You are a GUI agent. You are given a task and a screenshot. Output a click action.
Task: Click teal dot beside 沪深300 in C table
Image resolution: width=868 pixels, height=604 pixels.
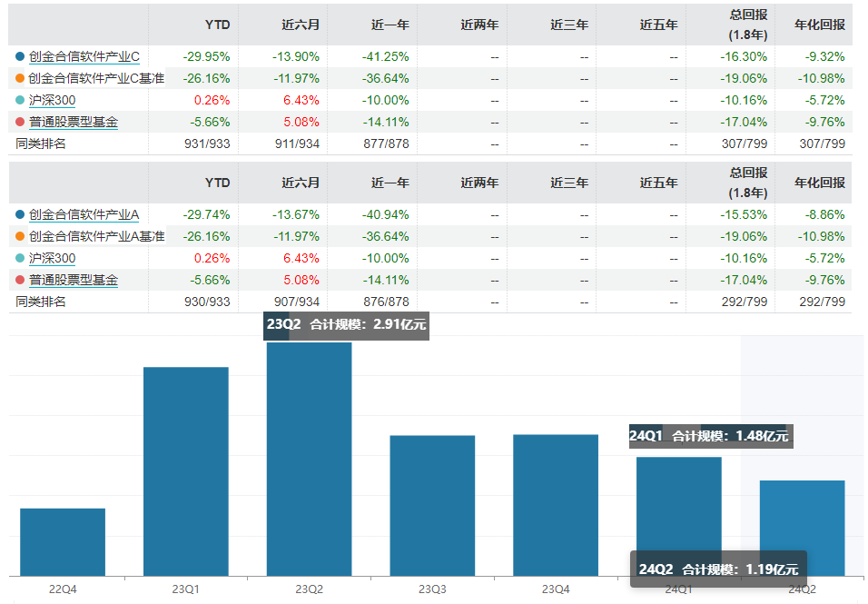pos(21,100)
